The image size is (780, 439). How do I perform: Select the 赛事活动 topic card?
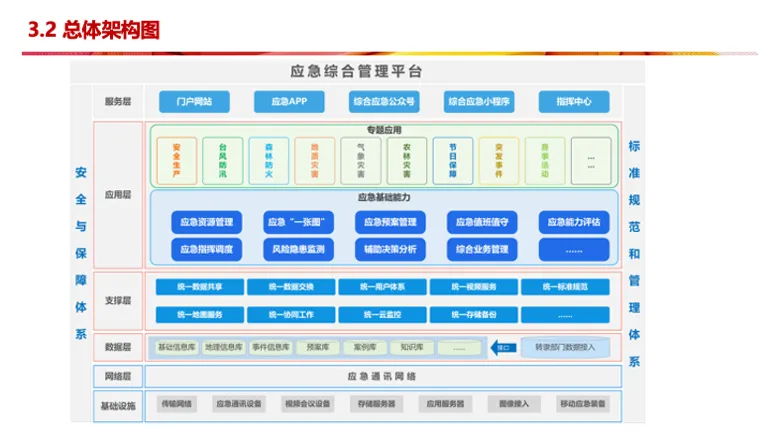coord(545,161)
